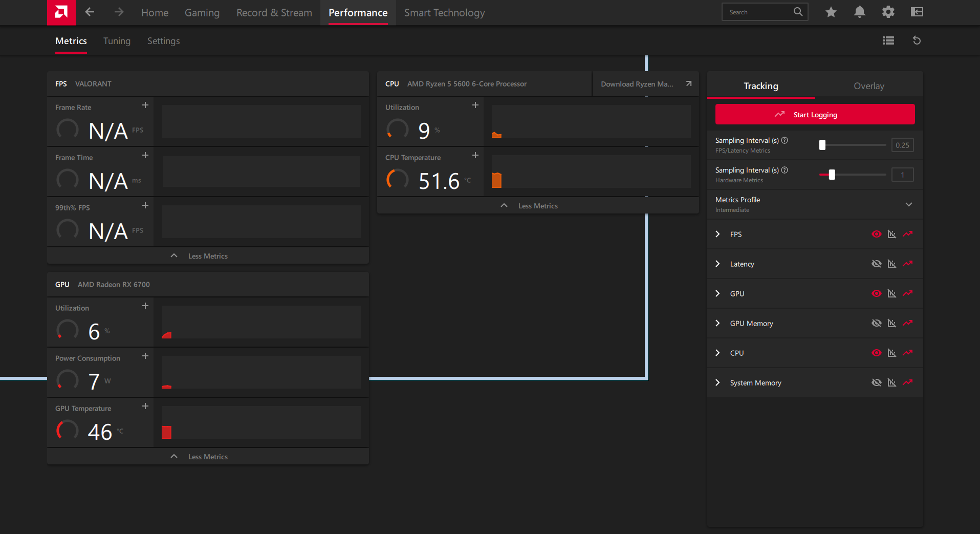Toggle graph display for CPU row
This screenshot has width=980, height=534.
(x=892, y=353)
